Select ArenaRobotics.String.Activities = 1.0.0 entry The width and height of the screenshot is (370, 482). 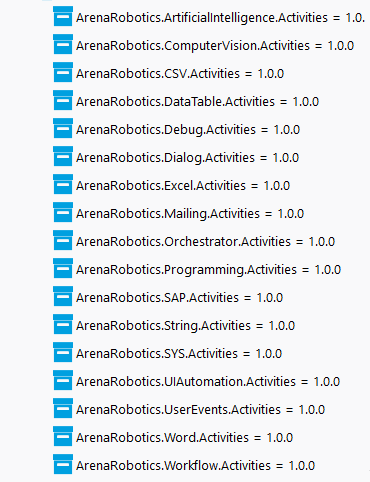[185, 326]
